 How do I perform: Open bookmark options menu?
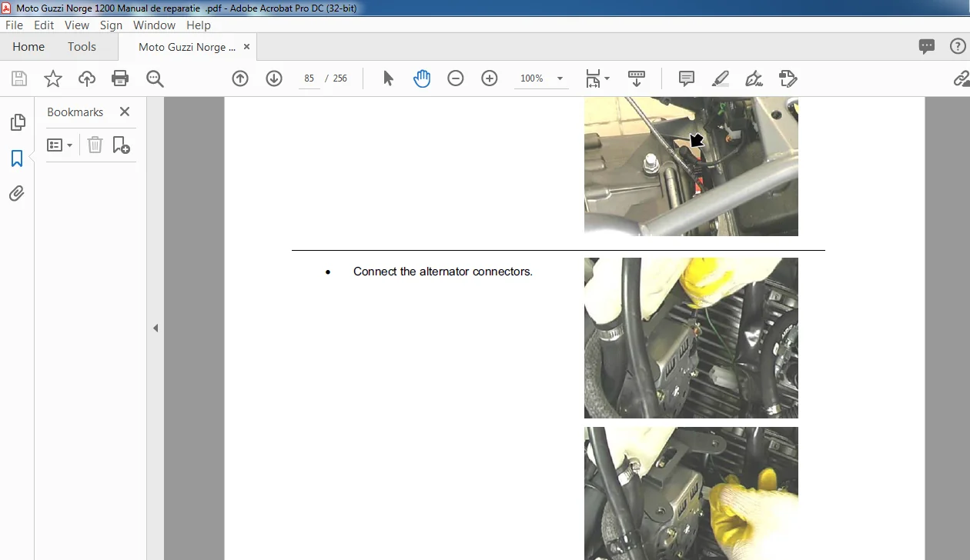(x=59, y=145)
